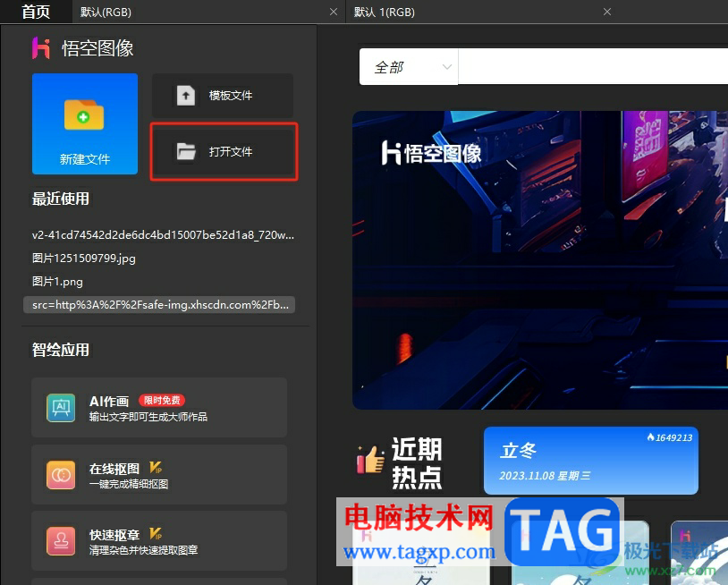Switch to the 默认 1(RGB) tab

click(483, 12)
